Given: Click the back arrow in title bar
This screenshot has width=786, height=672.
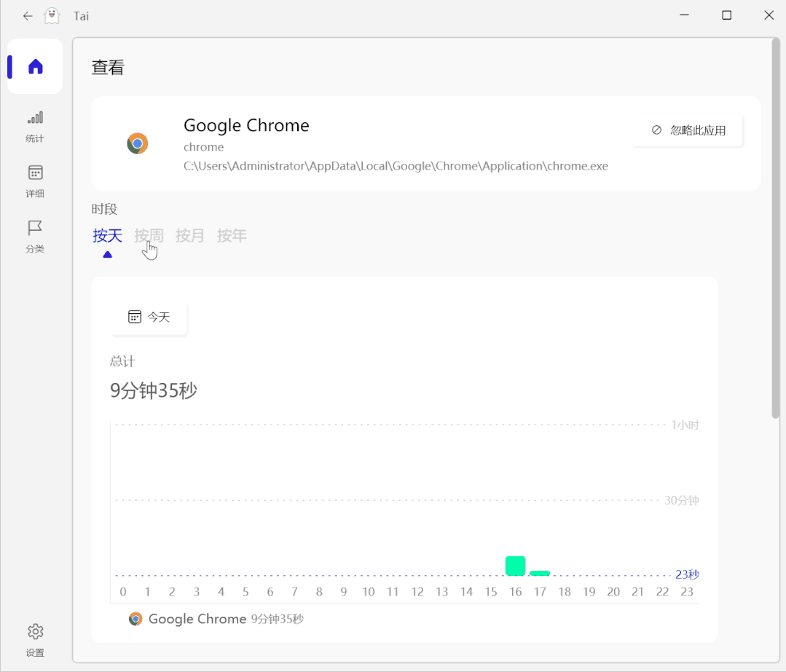Looking at the screenshot, I should [x=28, y=15].
